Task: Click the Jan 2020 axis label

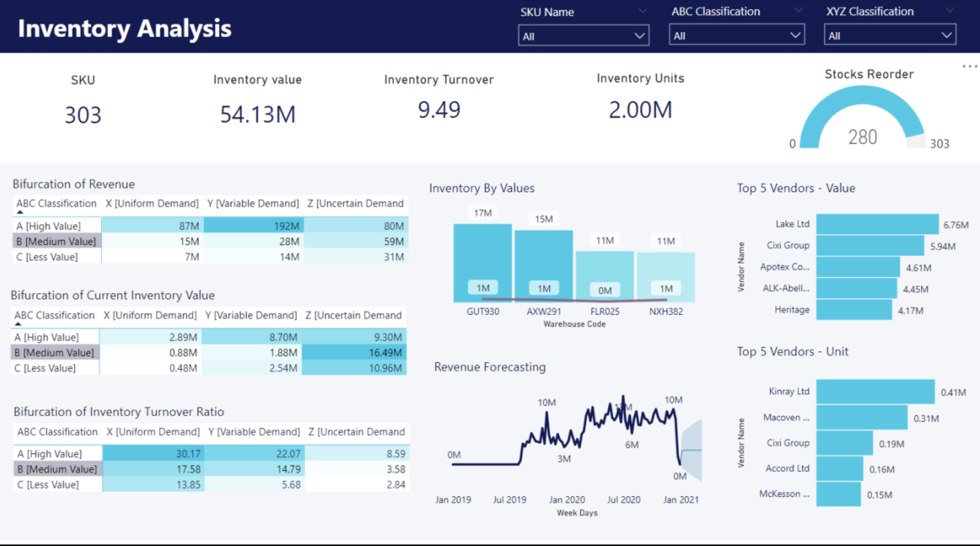Action: point(567,500)
